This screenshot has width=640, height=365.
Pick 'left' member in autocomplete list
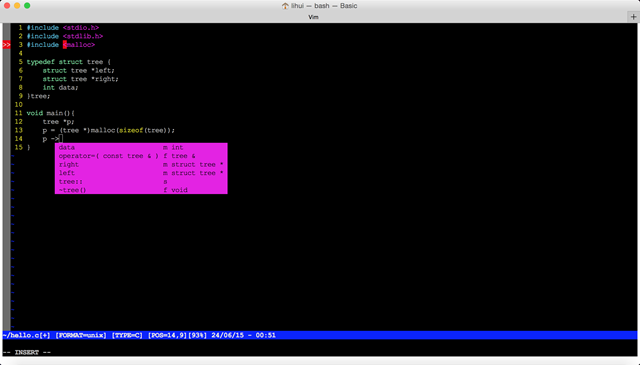click(x=141, y=173)
